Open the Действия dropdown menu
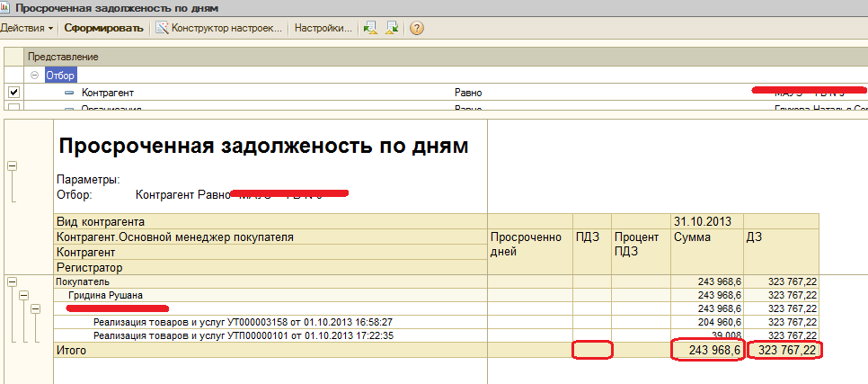This screenshot has height=384, width=868. (27, 28)
